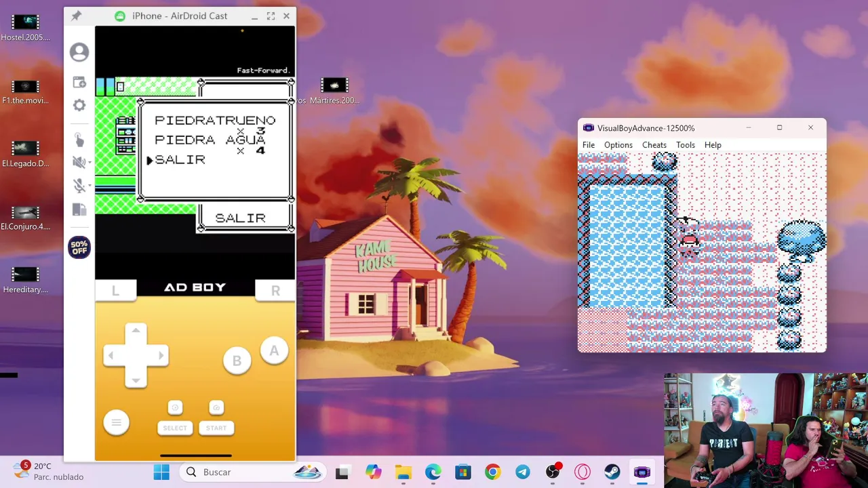Select PIEDRA AGUA in the game item list
Image resolution: width=868 pixels, height=488 pixels.
click(210, 140)
